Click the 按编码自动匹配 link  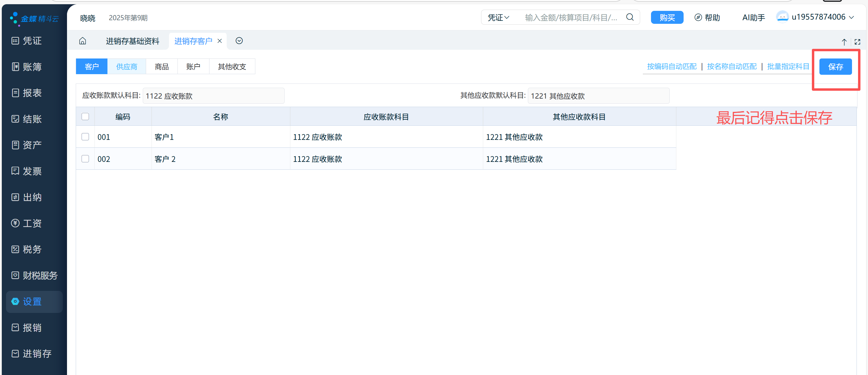coord(672,66)
